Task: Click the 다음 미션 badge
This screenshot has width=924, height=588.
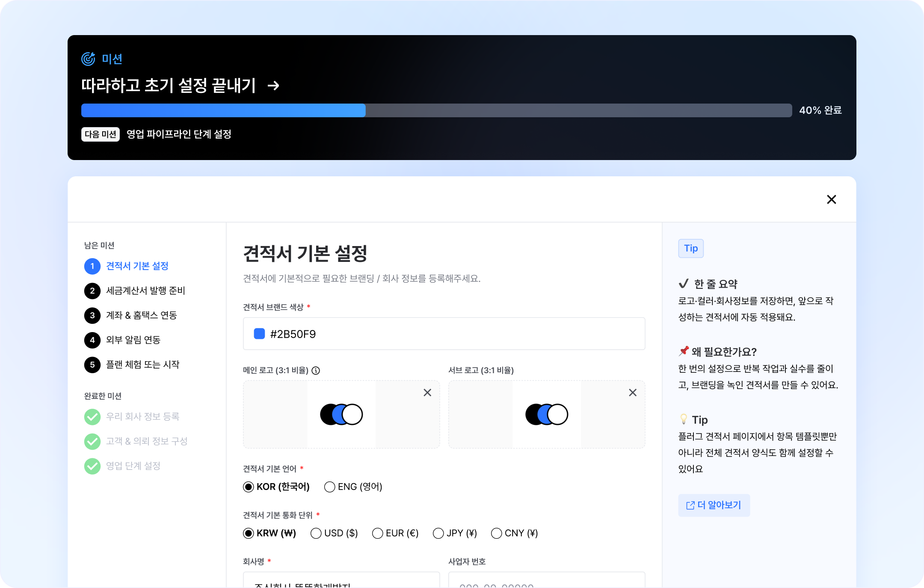Action: tap(101, 134)
